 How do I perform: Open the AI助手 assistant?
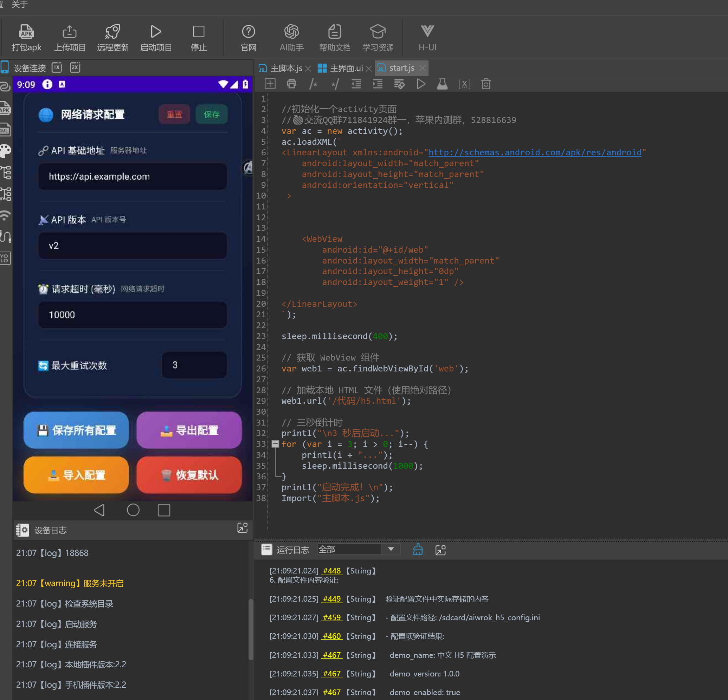[291, 37]
